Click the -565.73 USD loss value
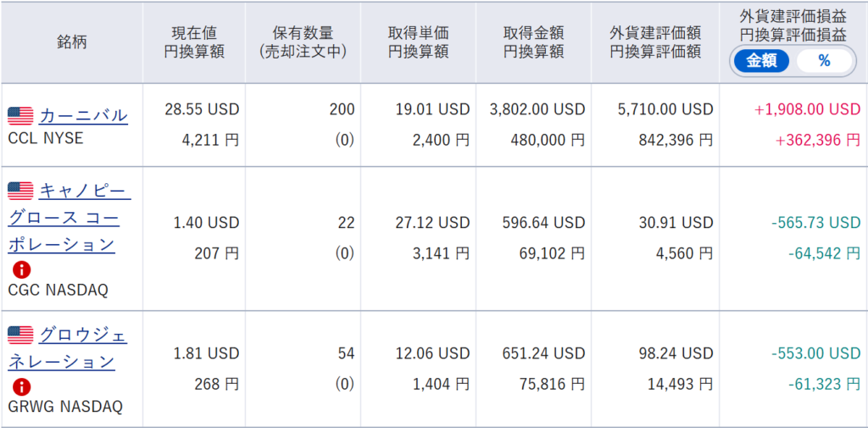Screen dimensions: 868x428 click(816, 223)
